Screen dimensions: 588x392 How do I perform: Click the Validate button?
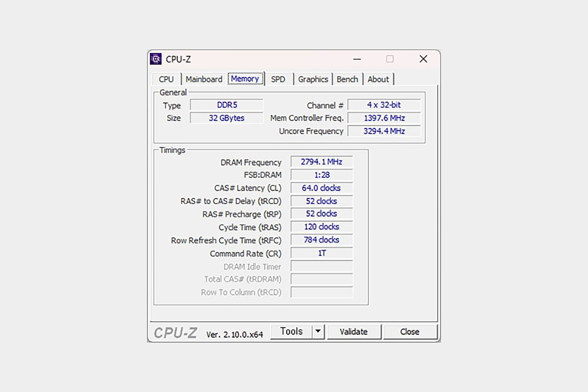[354, 332]
